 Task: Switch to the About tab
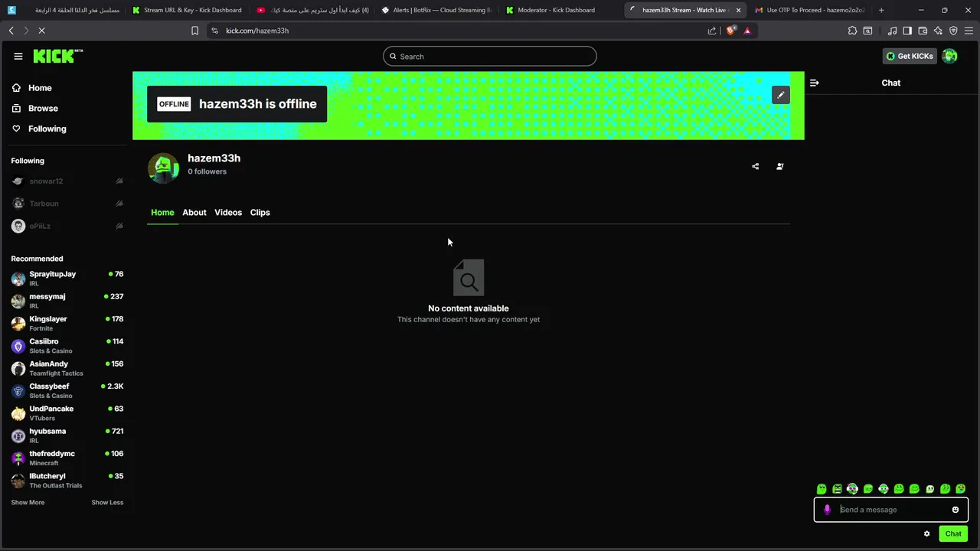[x=194, y=213]
